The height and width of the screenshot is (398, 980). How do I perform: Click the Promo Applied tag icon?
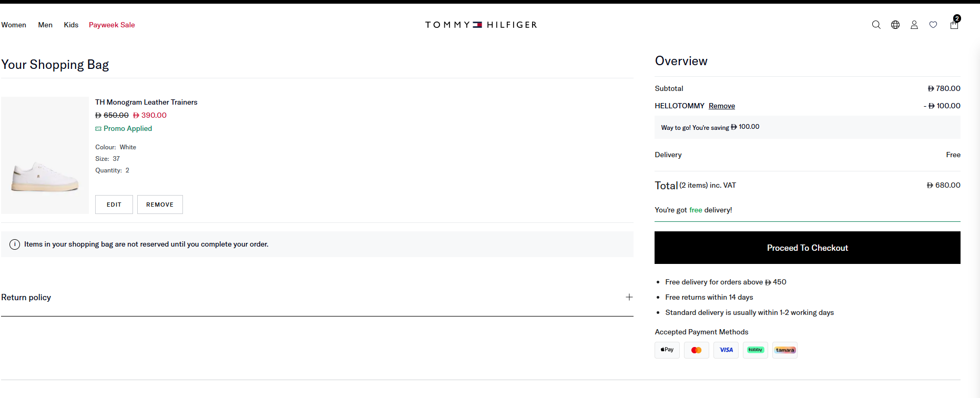[x=98, y=129]
